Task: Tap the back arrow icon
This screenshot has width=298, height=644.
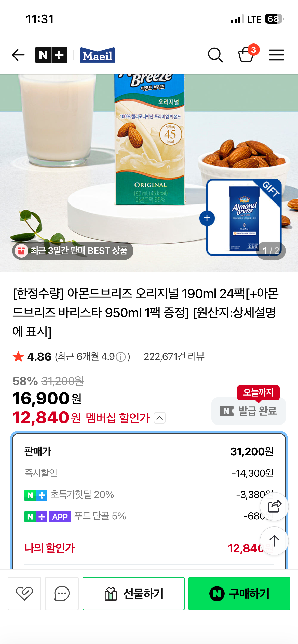Action: coord(18,55)
